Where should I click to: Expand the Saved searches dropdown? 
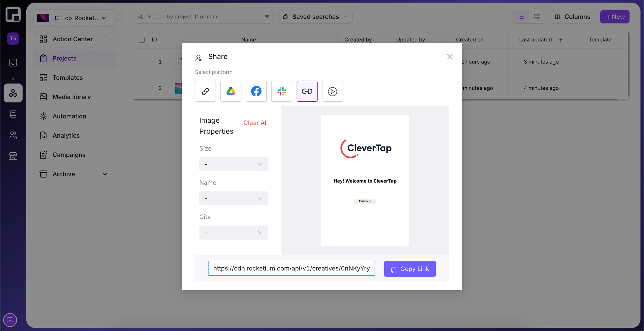(x=315, y=17)
